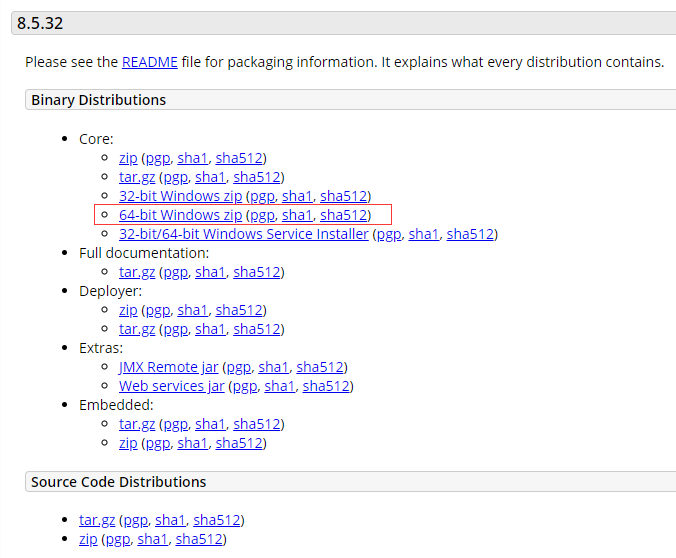The image size is (676, 558).
Task: Open sha512 for JMX Remote jar
Action: (320, 367)
